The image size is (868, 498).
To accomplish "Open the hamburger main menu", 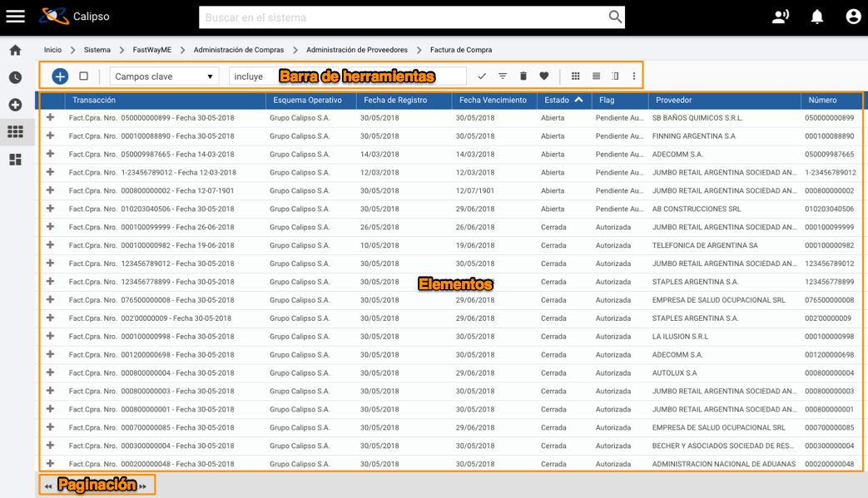I will pyautogui.click(x=16, y=17).
